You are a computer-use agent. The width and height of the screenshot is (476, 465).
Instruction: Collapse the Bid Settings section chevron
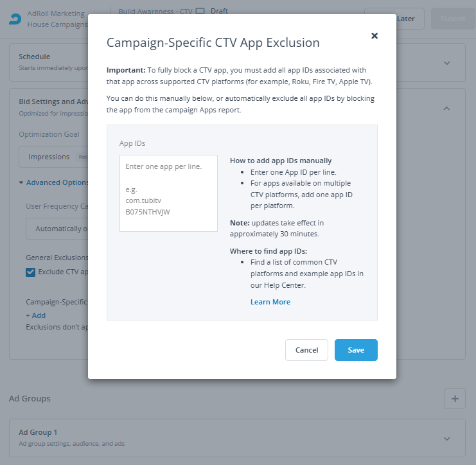point(446,109)
